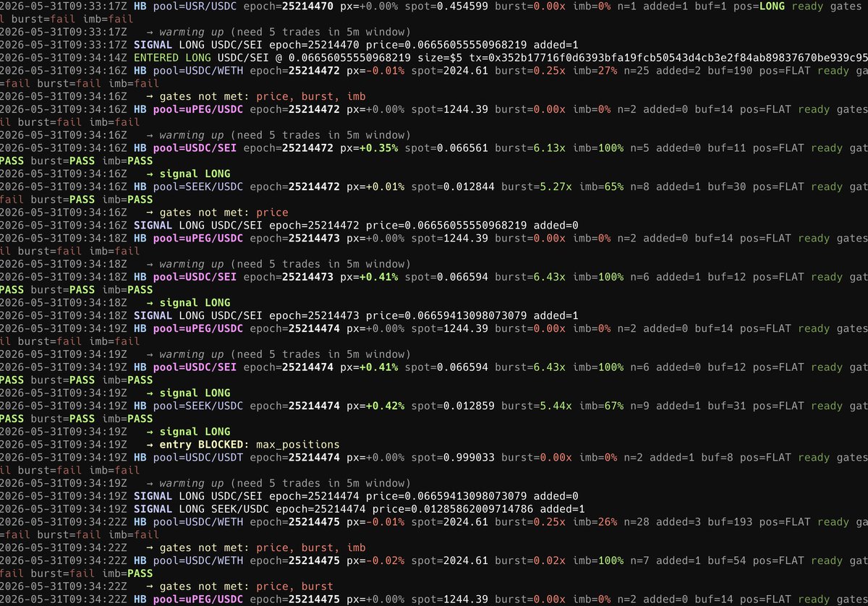Click the "pool=USDC/USDT" text
Viewport: 868px width, 606px height.
point(197,457)
